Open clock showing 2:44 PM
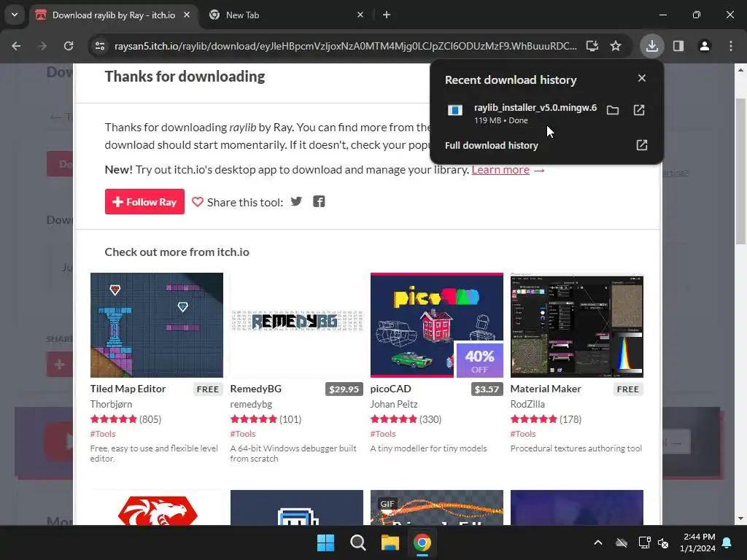The image size is (747, 560). click(697, 542)
